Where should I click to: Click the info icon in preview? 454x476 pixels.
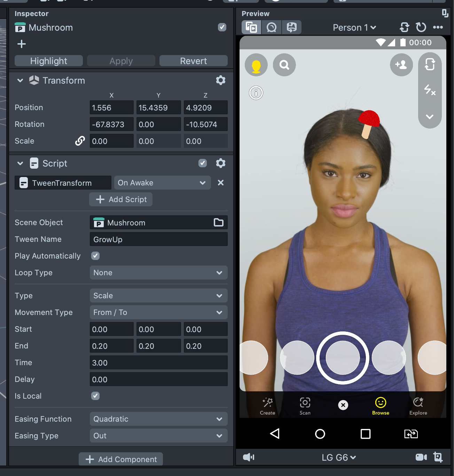click(x=256, y=93)
